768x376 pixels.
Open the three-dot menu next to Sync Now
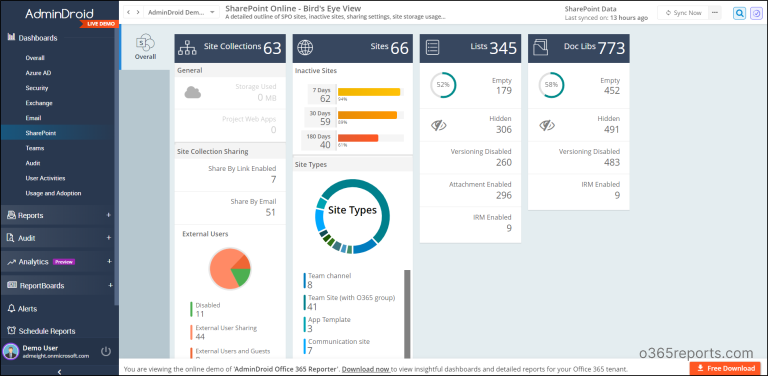tap(715, 13)
